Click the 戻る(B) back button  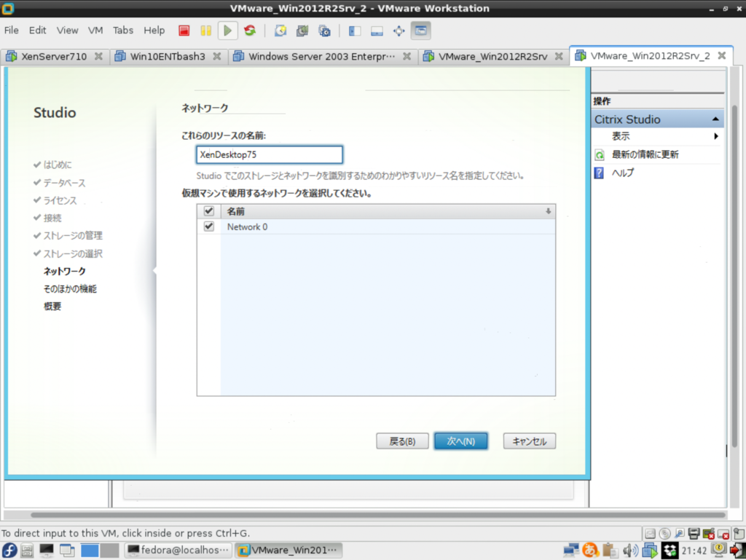(402, 441)
